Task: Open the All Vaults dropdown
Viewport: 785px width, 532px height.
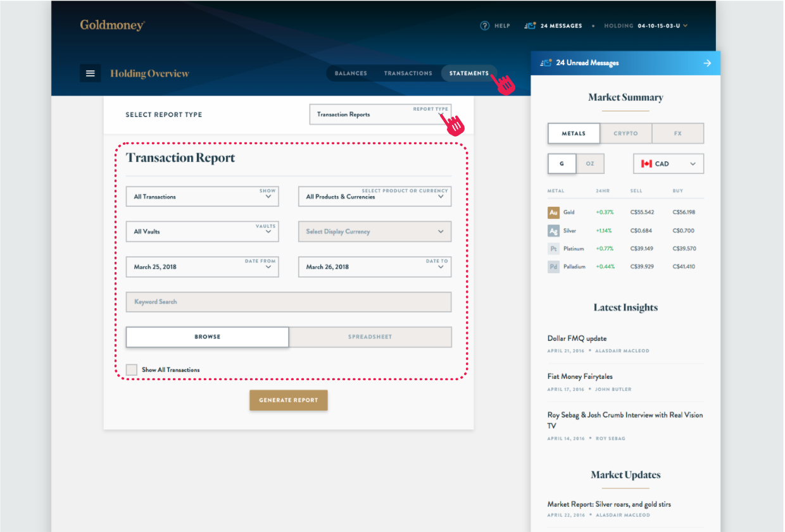Action: coord(203,232)
